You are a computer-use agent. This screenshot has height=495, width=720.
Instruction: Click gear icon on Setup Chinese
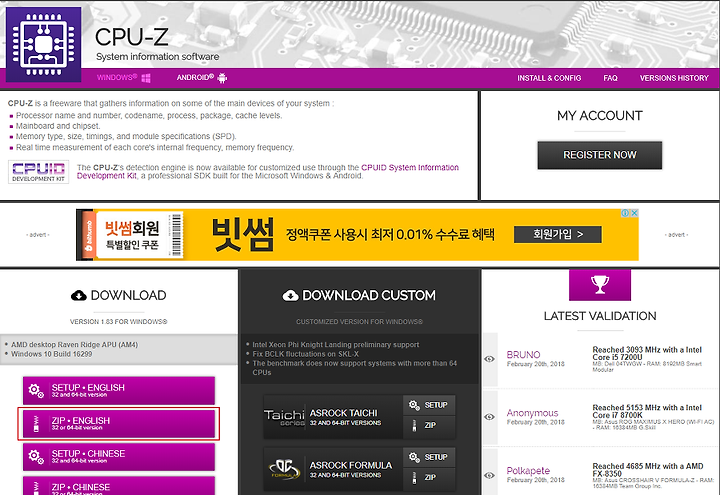point(36,457)
